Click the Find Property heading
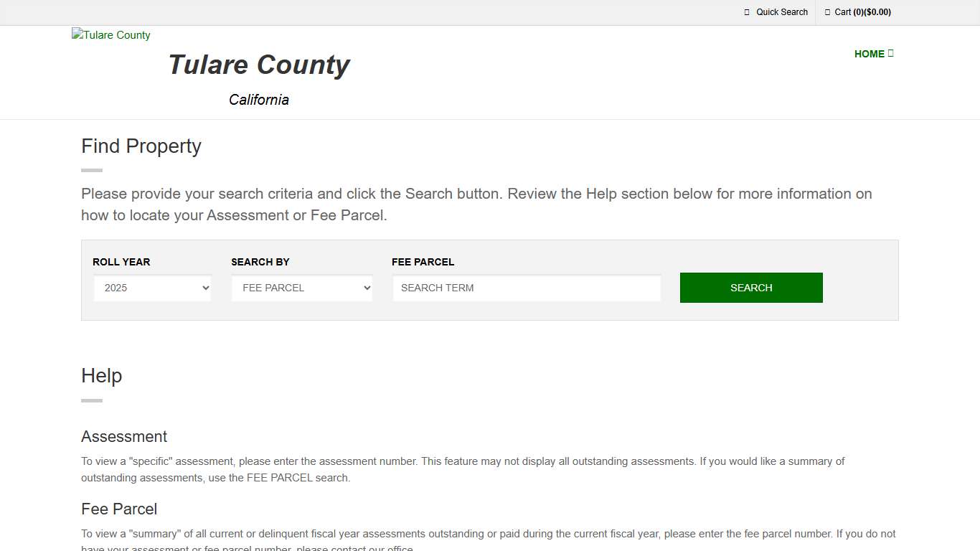980x551 pixels. click(141, 146)
